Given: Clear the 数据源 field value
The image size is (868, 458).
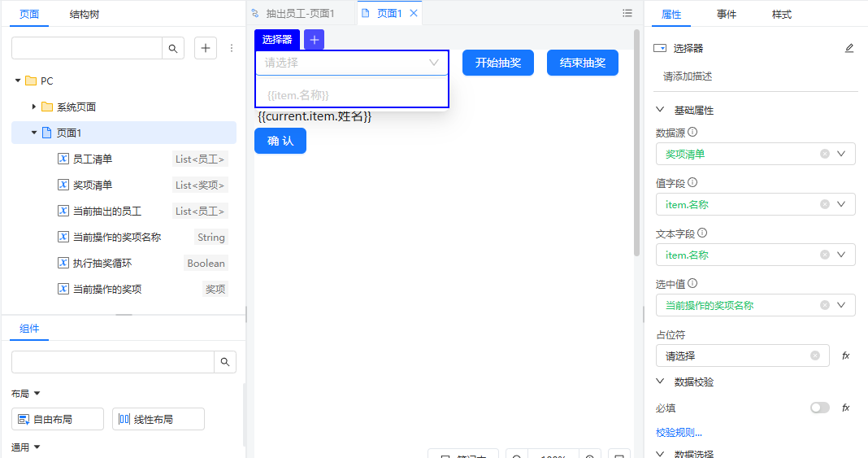Looking at the screenshot, I should tap(825, 154).
